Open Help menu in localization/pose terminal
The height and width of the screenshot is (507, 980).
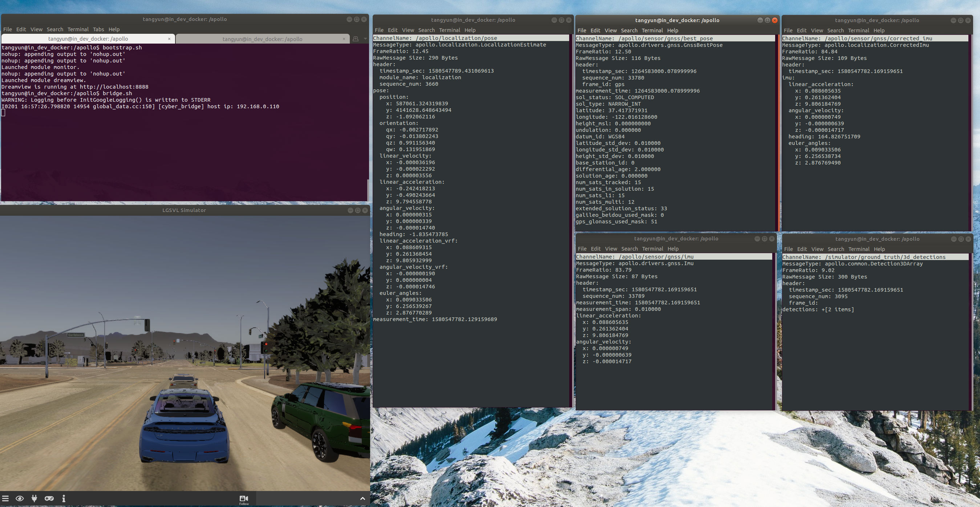pos(470,30)
